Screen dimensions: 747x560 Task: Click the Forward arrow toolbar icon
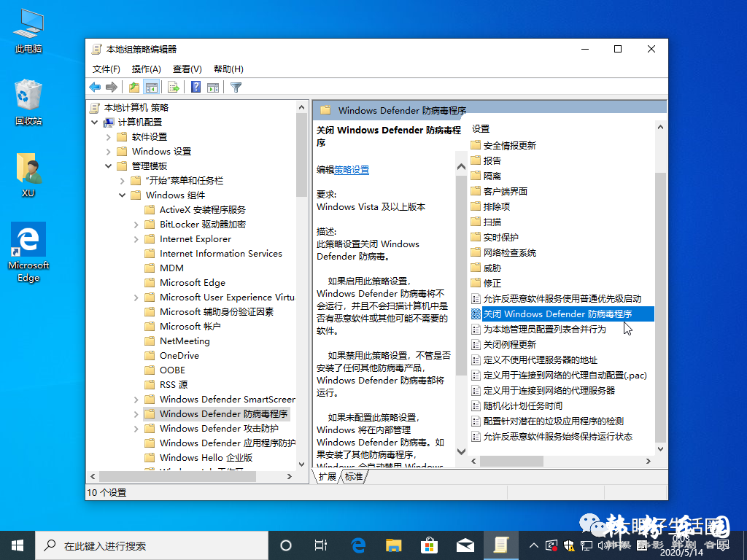(112, 87)
